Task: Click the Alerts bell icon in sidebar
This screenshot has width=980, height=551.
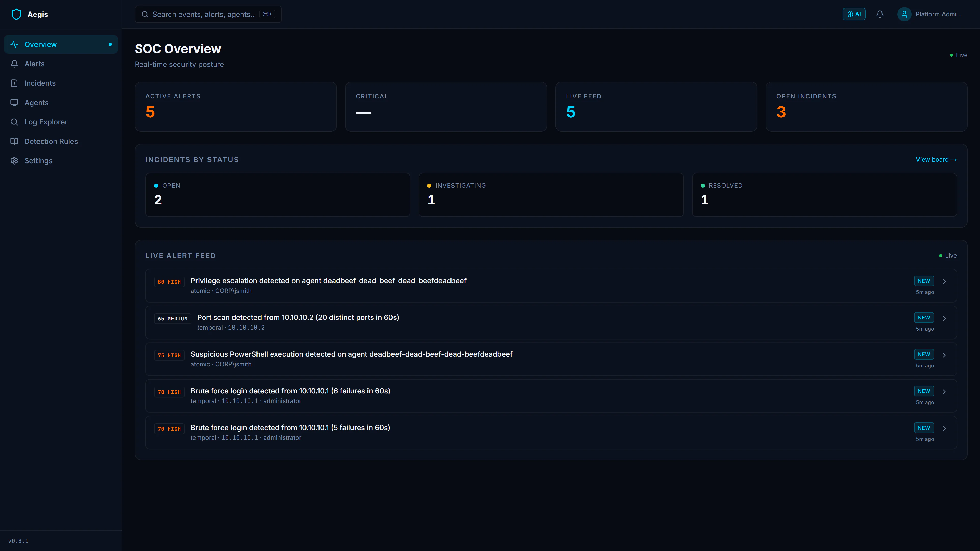Action: pyautogui.click(x=15, y=64)
